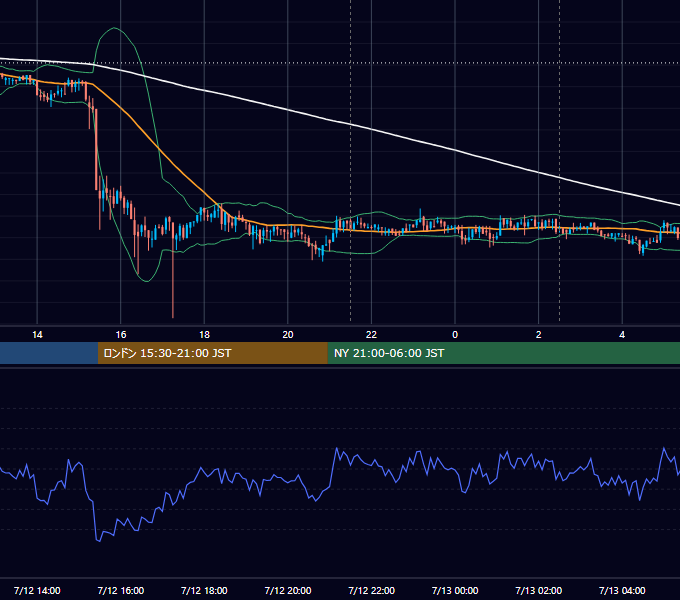This screenshot has width=680, height=600.
Task: Click the 2 hour label on price axis
Action: pyautogui.click(x=539, y=335)
